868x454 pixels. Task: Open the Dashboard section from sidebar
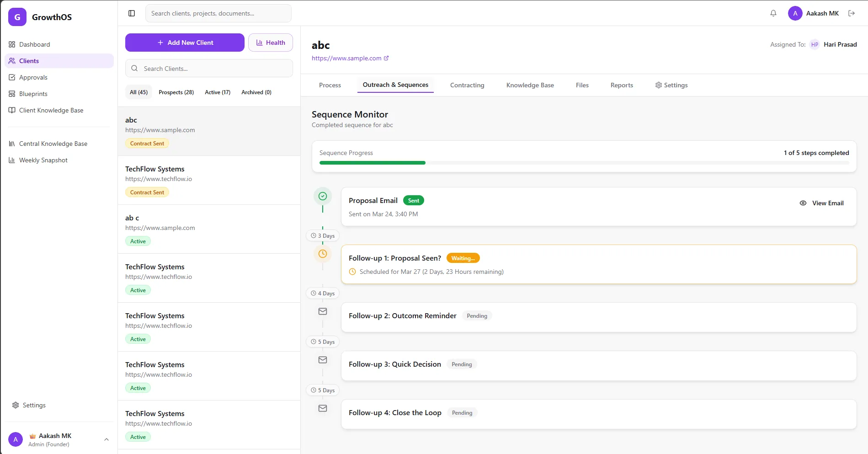point(35,44)
